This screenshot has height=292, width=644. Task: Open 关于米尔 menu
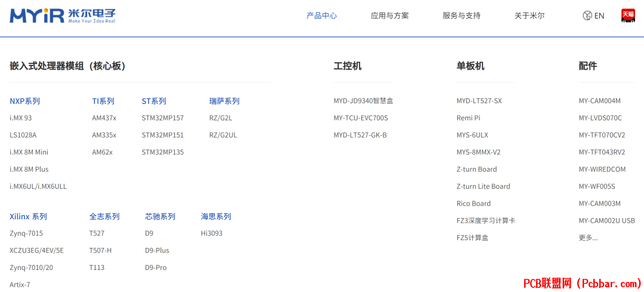tap(530, 15)
